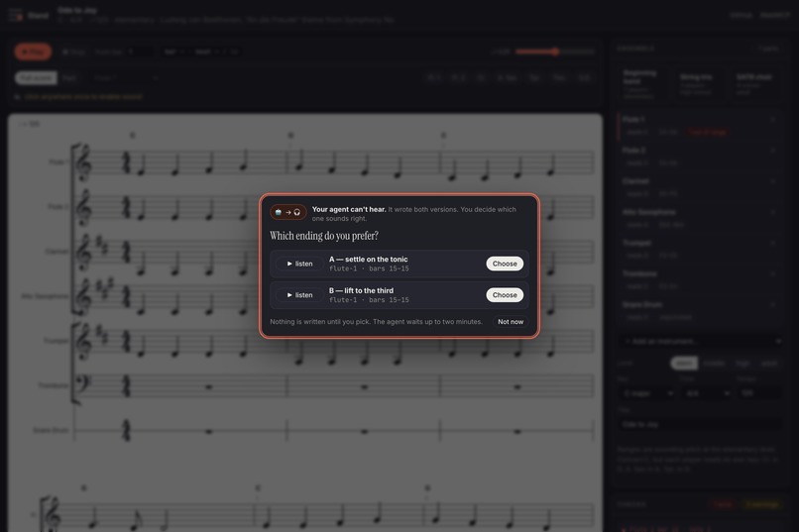This screenshot has width=799, height=532.
Task: Click the Trombone staff bass clef in the score
Action: [x=82, y=383]
